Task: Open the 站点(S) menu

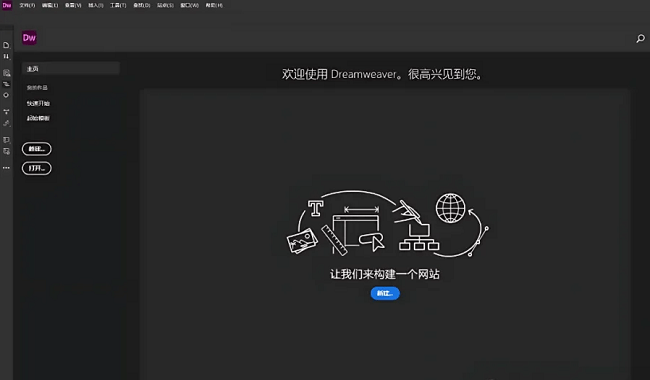Action: pos(165,5)
